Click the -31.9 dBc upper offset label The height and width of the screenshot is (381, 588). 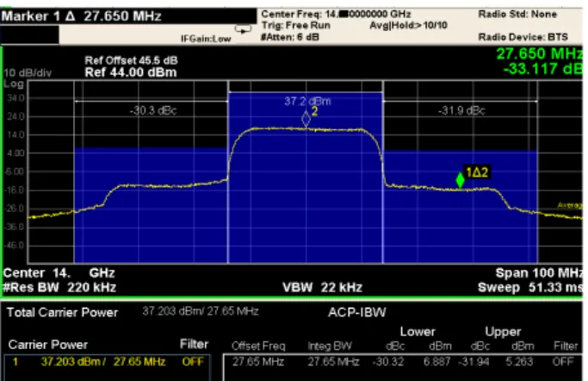coord(461,110)
